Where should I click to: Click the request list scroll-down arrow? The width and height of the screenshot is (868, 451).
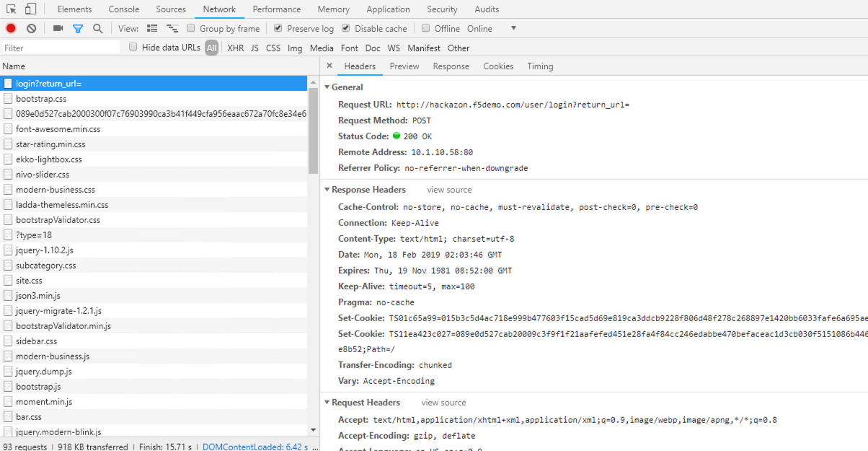pos(313,430)
